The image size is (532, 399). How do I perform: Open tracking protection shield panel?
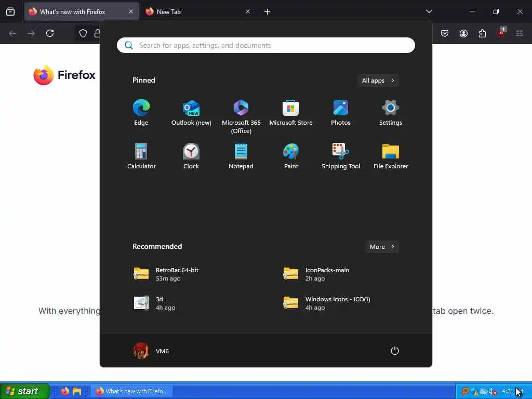[83, 33]
